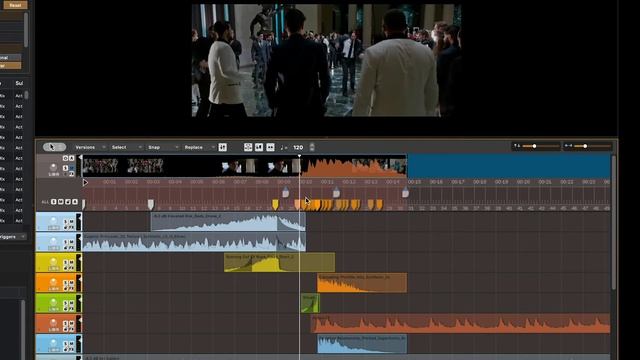Click the gray marker at video clip end
This screenshot has width=640, height=360.
click(x=405, y=193)
